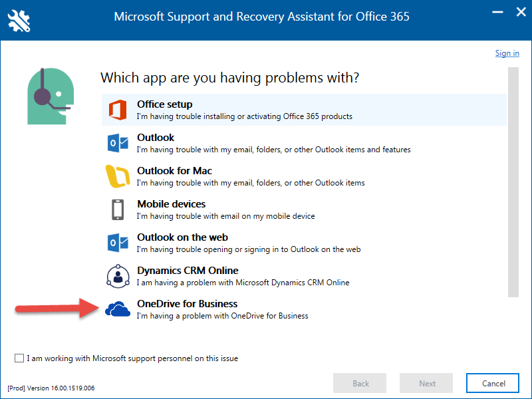The image size is (532, 399).
Task: Click the Next button
Action: [x=426, y=383]
